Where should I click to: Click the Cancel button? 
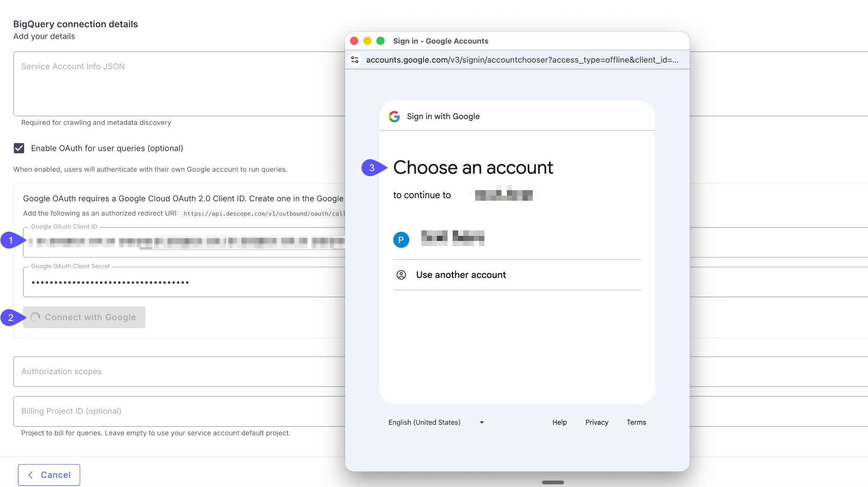(x=49, y=475)
